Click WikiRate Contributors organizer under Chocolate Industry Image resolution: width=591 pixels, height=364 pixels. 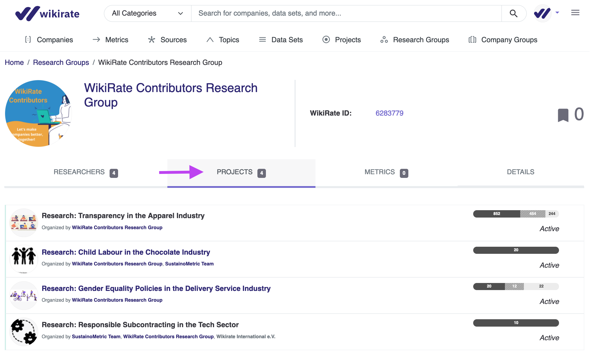(x=117, y=264)
